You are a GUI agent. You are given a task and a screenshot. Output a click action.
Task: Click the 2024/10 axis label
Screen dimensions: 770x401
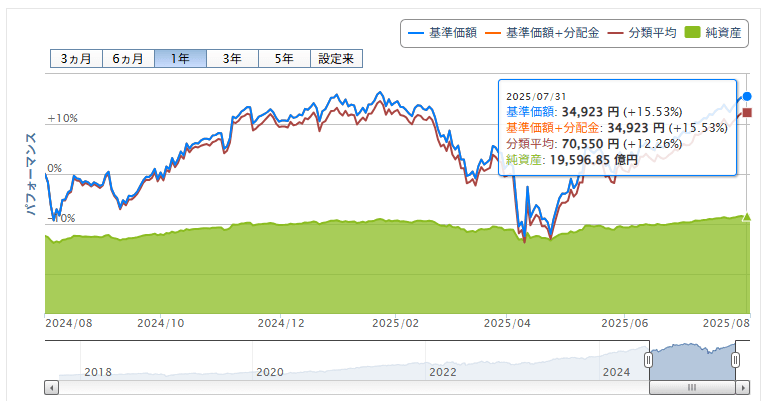(x=161, y=323)
